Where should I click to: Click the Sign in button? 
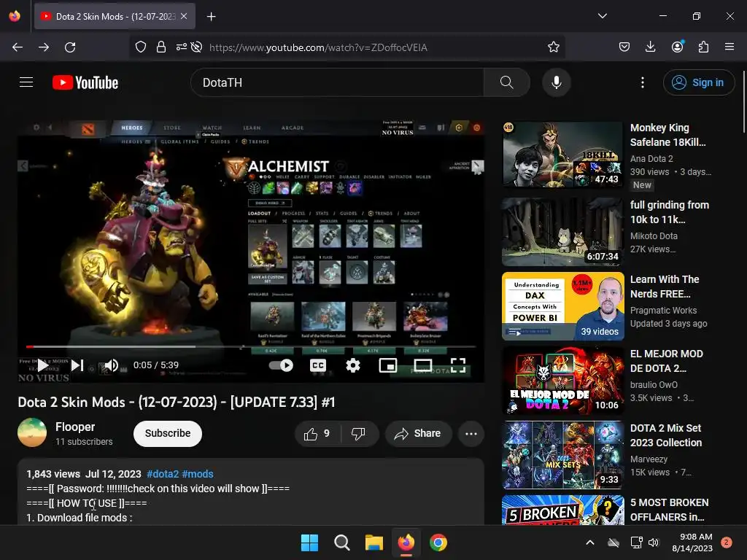(x=698, y=82)
